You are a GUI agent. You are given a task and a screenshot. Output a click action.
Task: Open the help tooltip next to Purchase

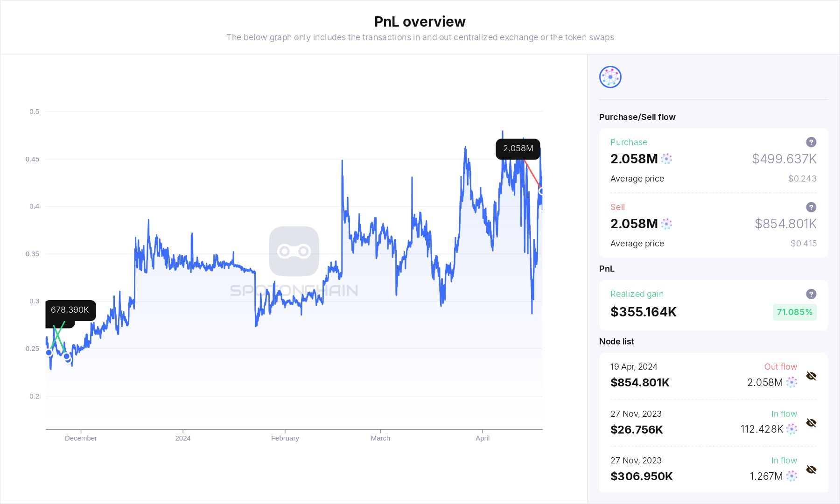(812, 142)
